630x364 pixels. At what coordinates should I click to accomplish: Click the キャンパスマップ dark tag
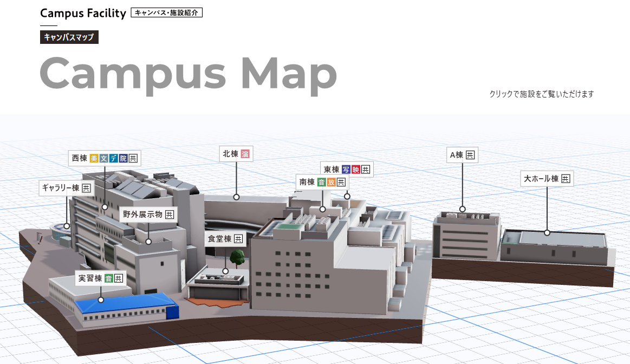click(69, 37)
